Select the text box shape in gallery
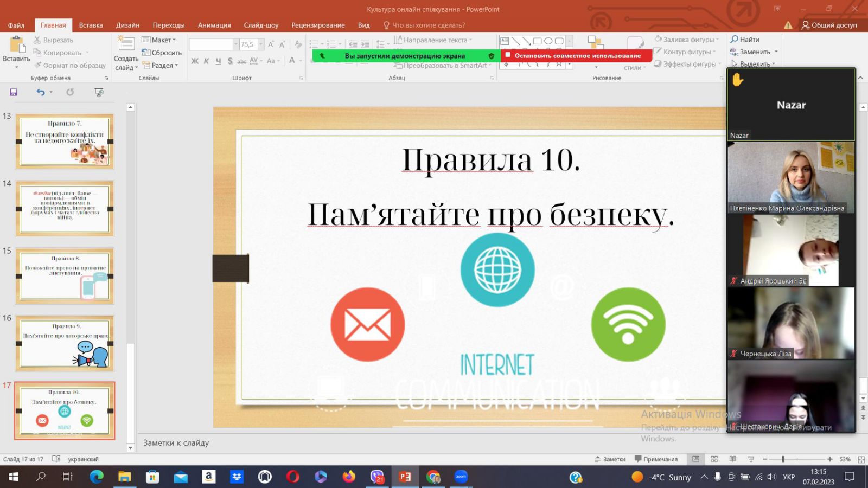The height and width of the screenshot is (488, 868). [x=505, y=41]
